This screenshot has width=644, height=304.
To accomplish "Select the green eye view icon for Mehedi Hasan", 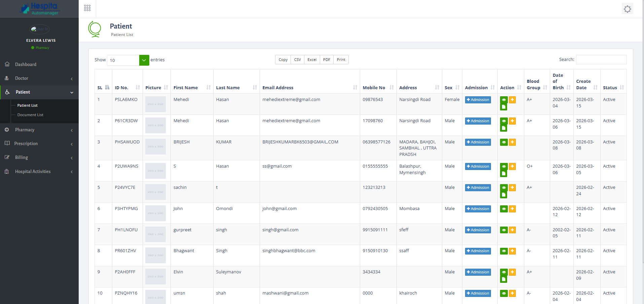I will [x=503, y=100].
